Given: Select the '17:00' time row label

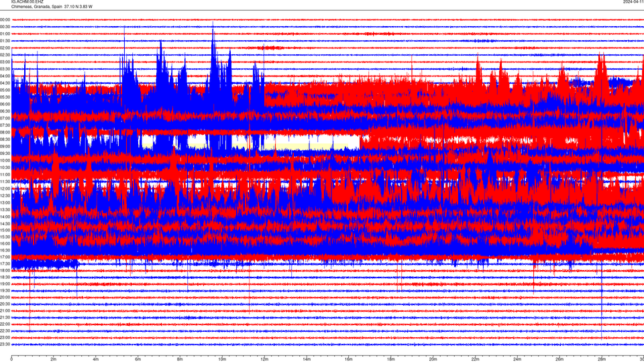Looking at the screenshot, I should click(5, 257).
